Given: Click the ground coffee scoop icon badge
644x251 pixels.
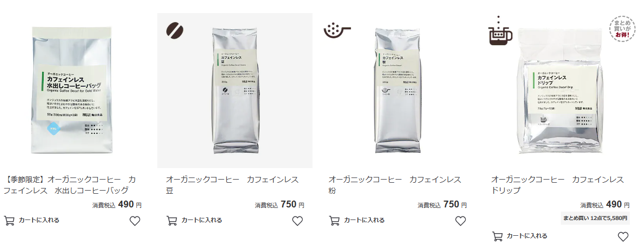Looking at the screenshot, I should click(337, 30).
